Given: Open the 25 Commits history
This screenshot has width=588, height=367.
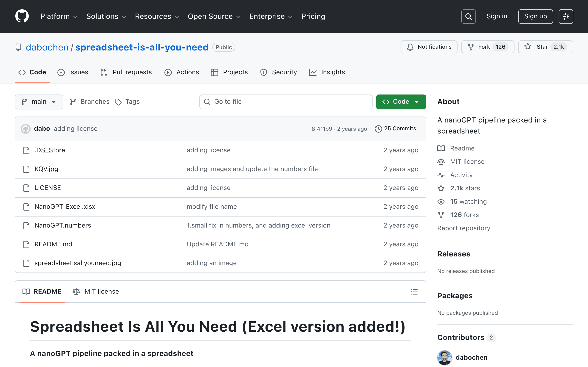Looking at the screenshot, I should coord(395,129).
